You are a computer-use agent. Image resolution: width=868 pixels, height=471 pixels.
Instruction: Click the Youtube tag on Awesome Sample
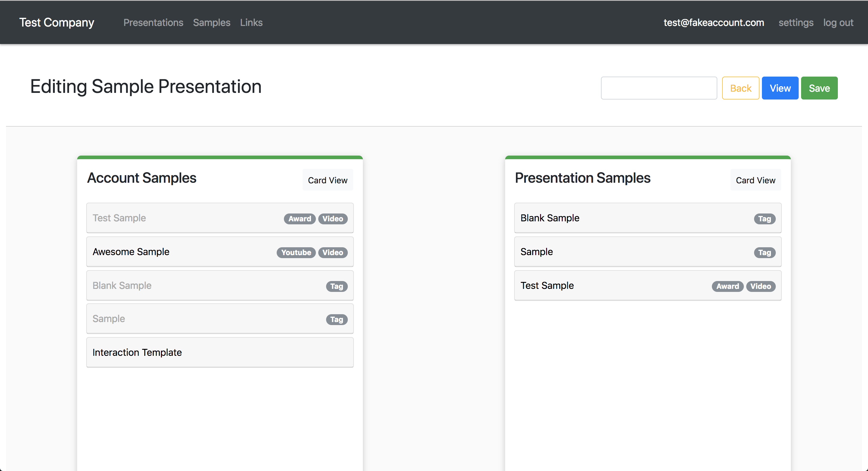[296, 252]
